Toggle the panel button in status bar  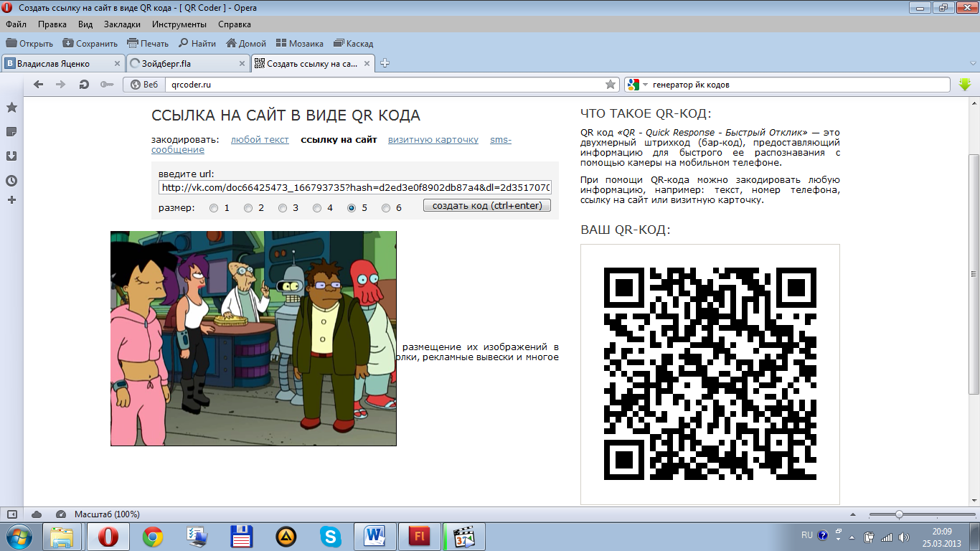(x=11, y=514)
